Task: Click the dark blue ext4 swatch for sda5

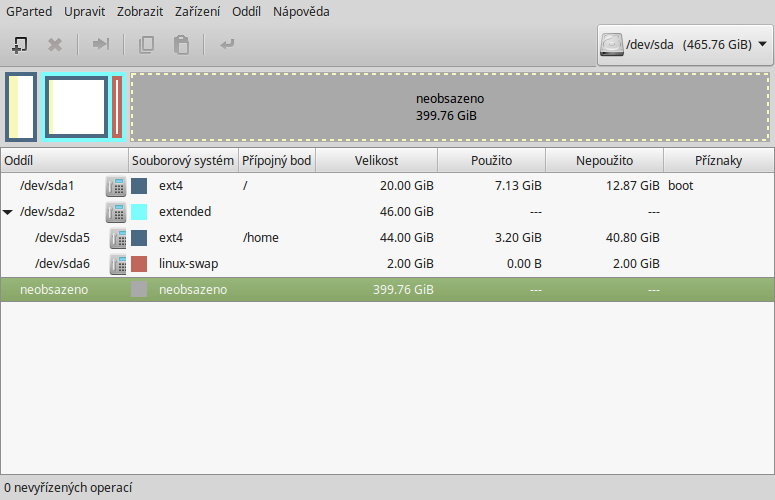Action: pos(139,238)
